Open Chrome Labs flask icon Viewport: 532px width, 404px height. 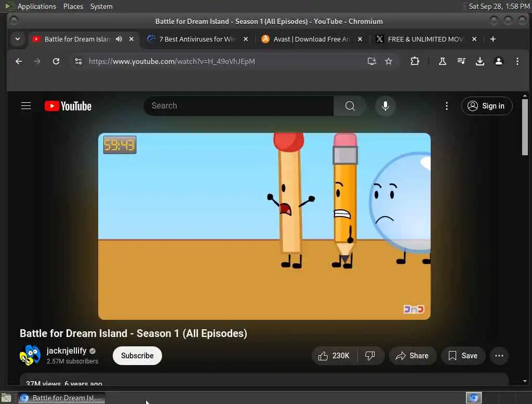pyautogui.click(x=443, y=61)
